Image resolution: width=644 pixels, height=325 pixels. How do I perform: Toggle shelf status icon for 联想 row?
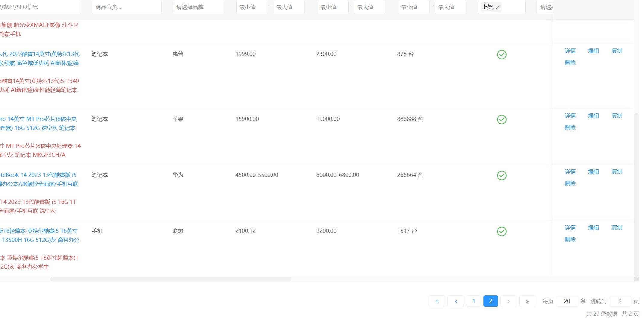coord(502,231)
